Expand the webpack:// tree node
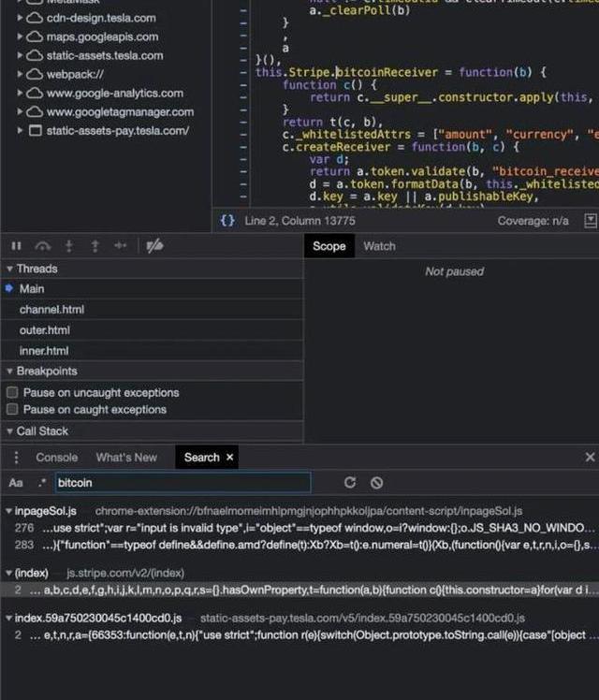This screenshot has width=599, height=700. click(21, 74)
